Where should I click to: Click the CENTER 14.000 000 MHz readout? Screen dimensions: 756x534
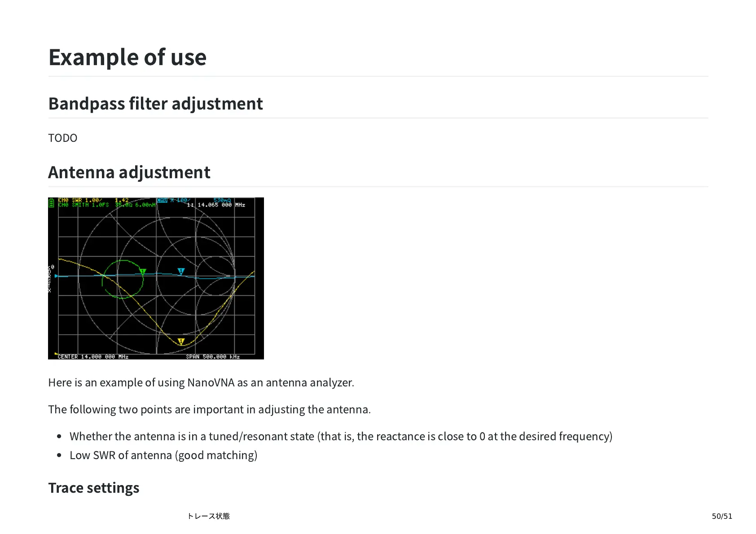click(x=93, y=357)
